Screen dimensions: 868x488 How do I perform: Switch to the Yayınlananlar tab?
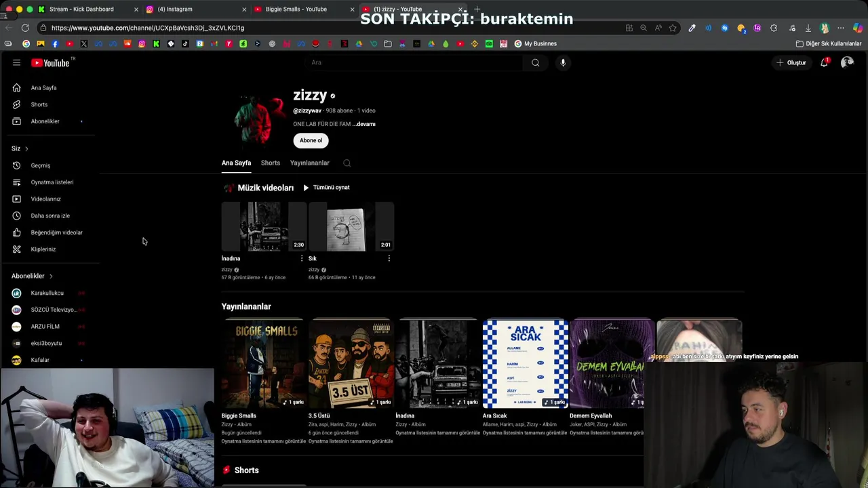click(x=310, y=163)
